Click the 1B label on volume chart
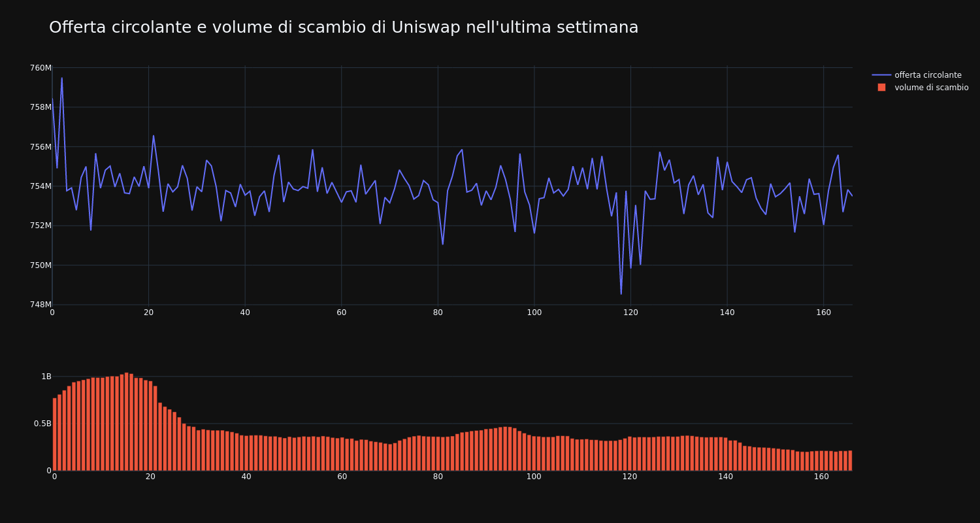The image size is (980, 523). click(46, 377)
